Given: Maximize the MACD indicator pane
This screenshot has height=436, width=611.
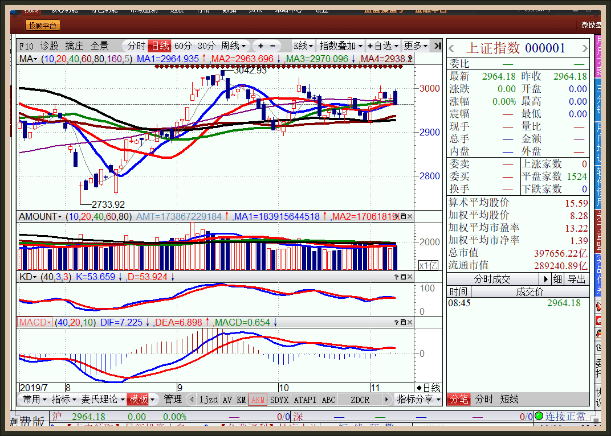Looking at the screenshot, I should click(404, 322).
